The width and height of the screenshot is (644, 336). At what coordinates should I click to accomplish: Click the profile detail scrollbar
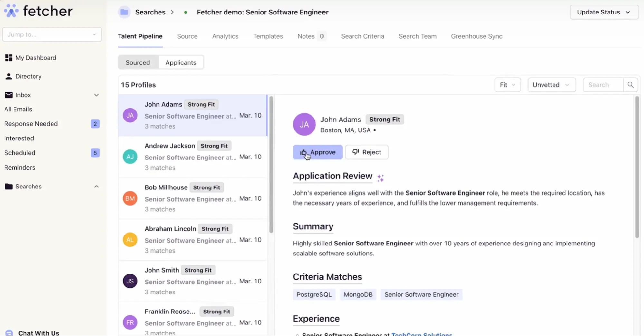pyautogui.click(x=637, y=167)
